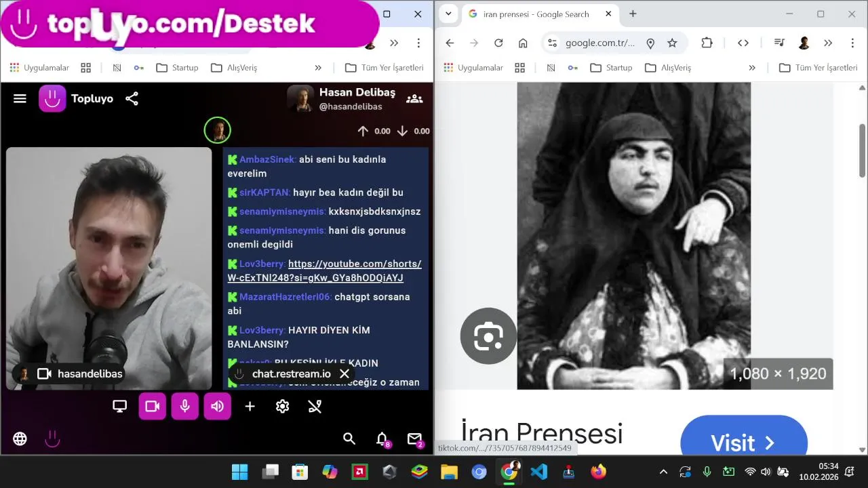Open AlışVeriş folder in left browser

coord(234,68)
